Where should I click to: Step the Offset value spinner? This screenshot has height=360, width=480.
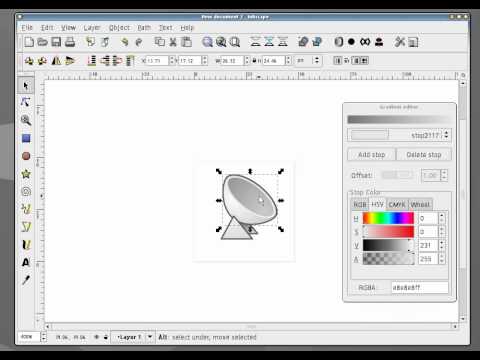tap(444, 175)
